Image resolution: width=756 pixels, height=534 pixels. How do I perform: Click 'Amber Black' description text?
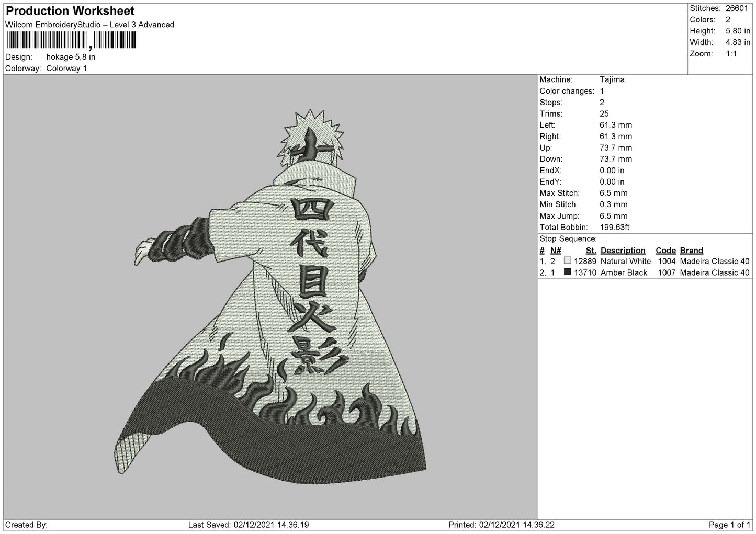pyautogui.click(x=624, y=272)
